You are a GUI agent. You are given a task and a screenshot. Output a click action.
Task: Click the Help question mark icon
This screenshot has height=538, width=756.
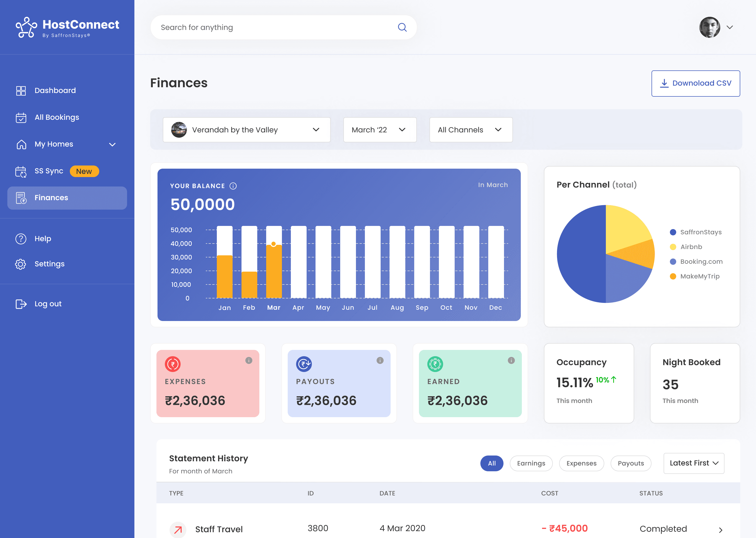coord(21,239)
